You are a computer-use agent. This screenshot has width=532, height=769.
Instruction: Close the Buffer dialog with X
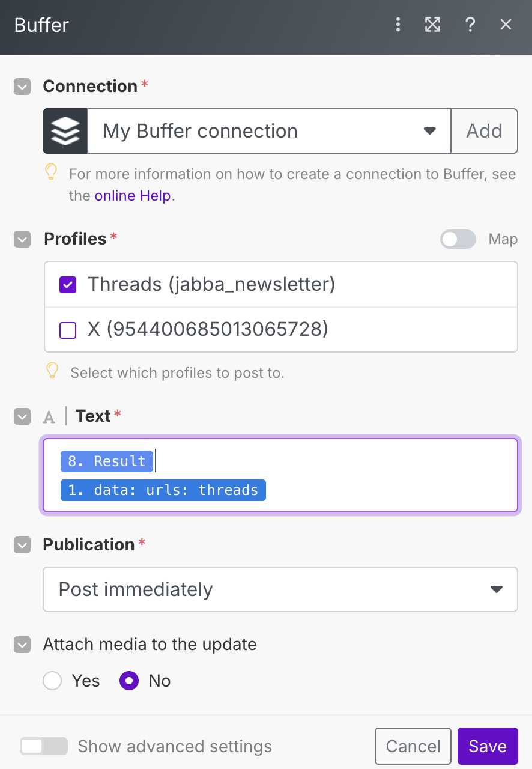(x=506, y=25)
